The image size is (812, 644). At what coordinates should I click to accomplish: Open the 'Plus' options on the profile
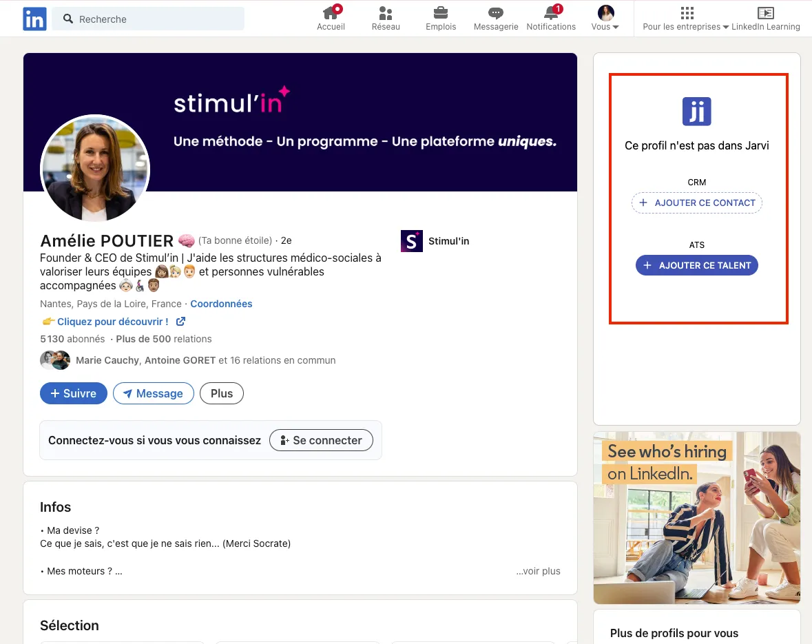click(x=221, y=393)
